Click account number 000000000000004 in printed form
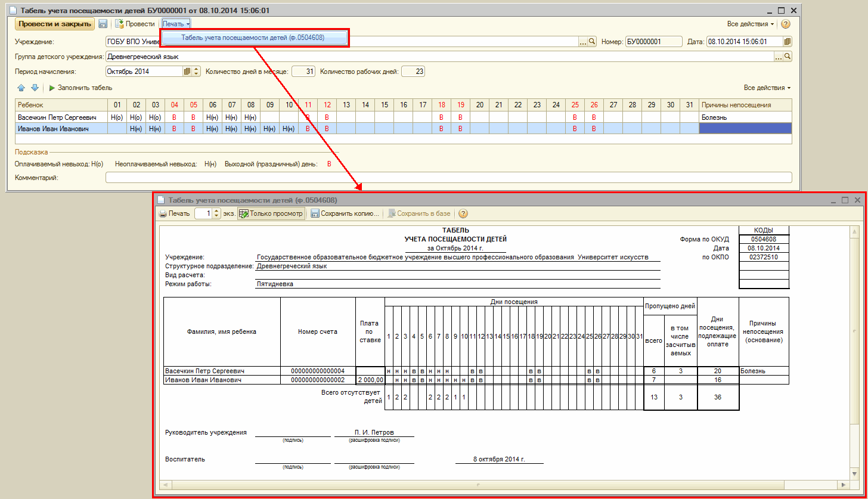This screenshot has height=499, width=868. [318, 371]
